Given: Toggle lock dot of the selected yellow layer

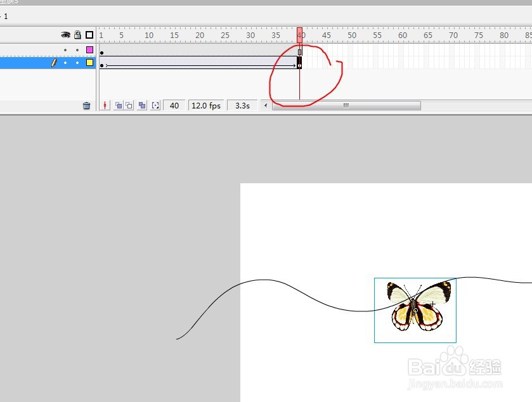Looking at the screenshot, I should [x=77, y=63].
